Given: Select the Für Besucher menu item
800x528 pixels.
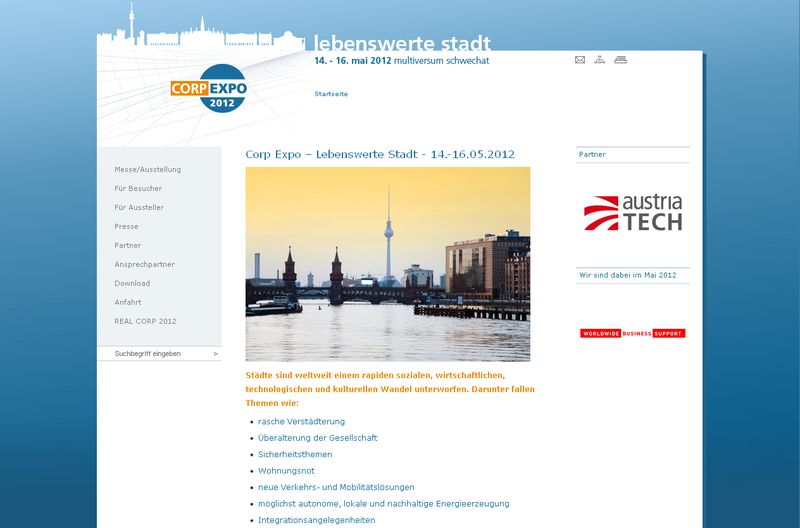Looking at the screenshot, I should click(x=138, y=189).
